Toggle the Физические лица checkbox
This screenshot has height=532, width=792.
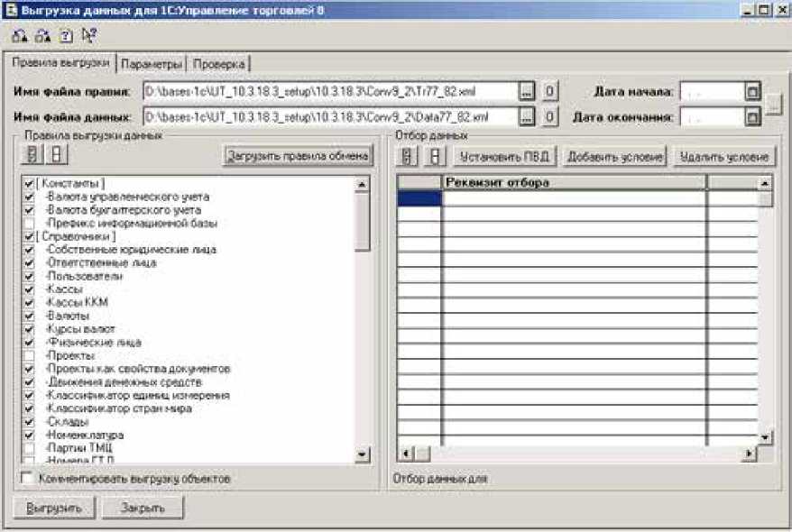[29, 343]
